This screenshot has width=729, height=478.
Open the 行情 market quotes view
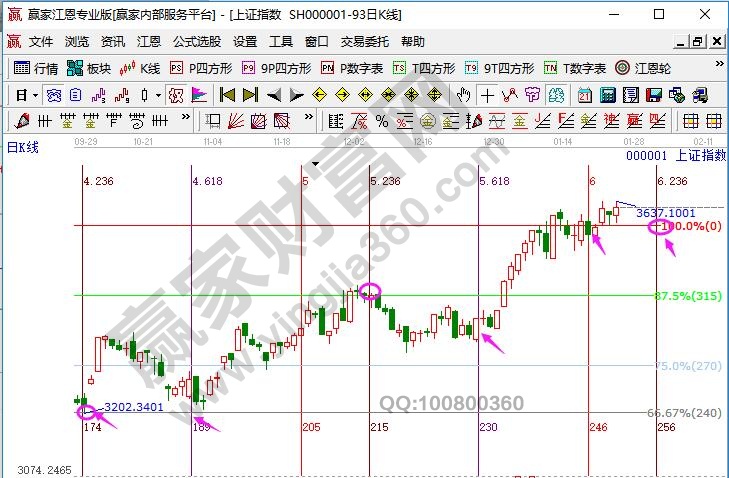click(36, 68)
